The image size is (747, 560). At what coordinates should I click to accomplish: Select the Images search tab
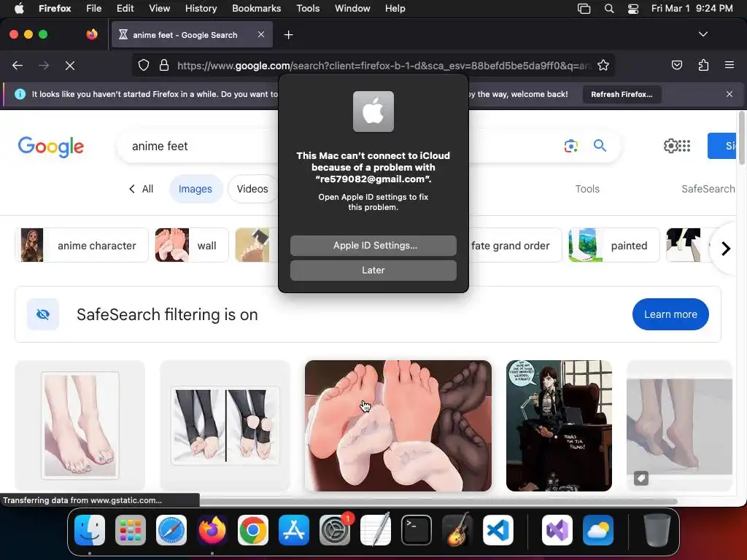coord(196,189)
